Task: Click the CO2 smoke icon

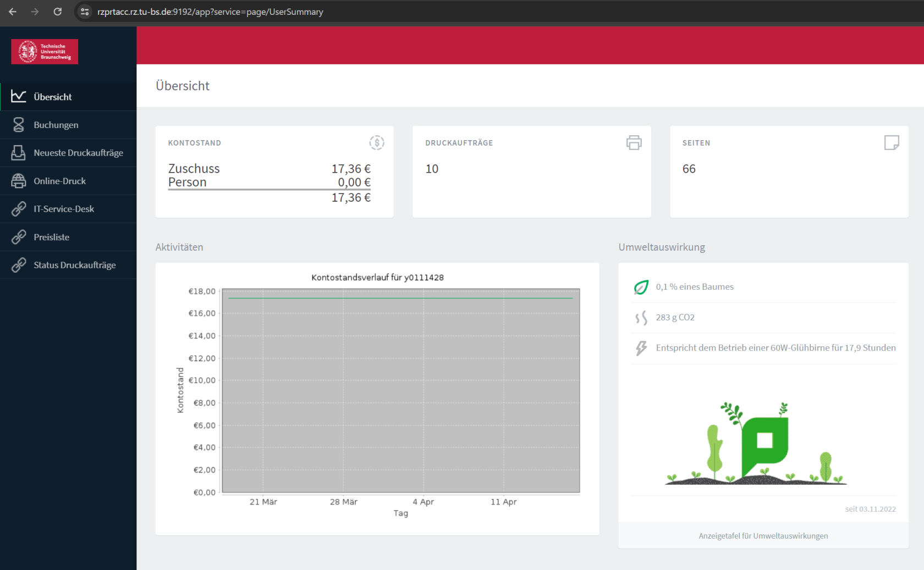Action: 641,318
